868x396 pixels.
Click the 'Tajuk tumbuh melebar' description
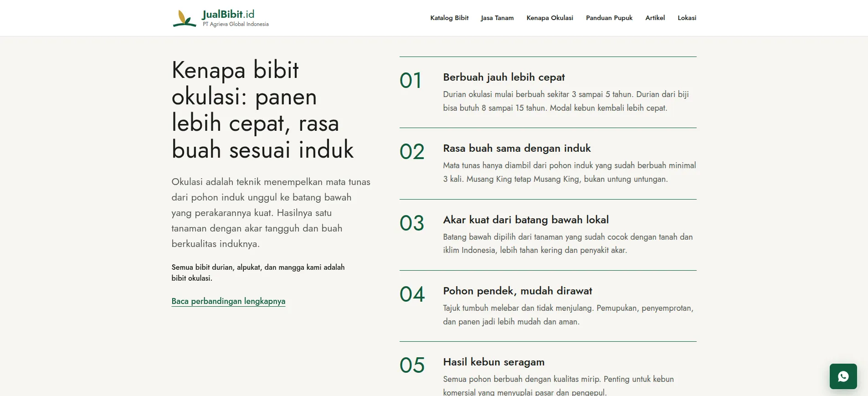568,315
